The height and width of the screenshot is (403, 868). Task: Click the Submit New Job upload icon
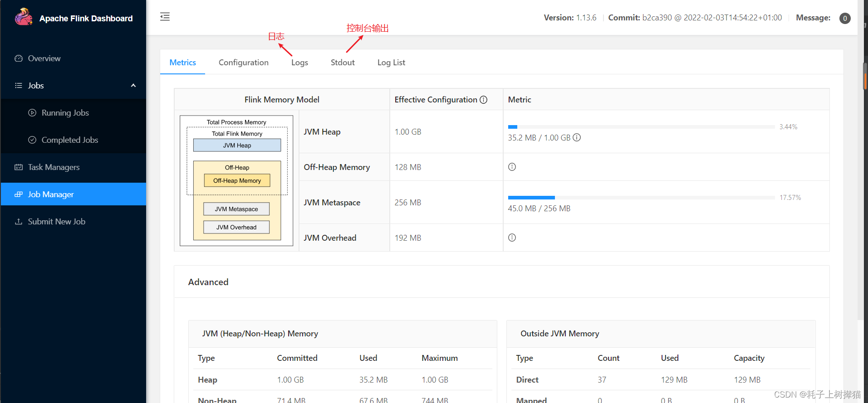coord(19,222)
